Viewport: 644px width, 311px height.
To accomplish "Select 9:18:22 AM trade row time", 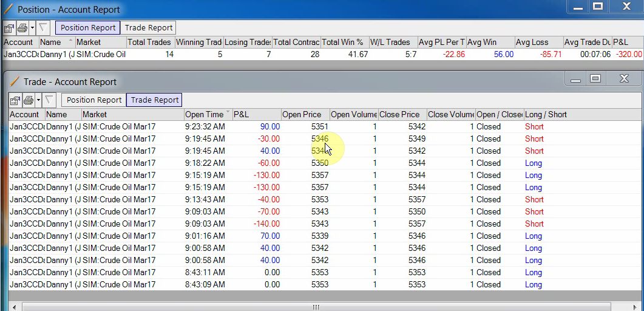I will point(205,163).
